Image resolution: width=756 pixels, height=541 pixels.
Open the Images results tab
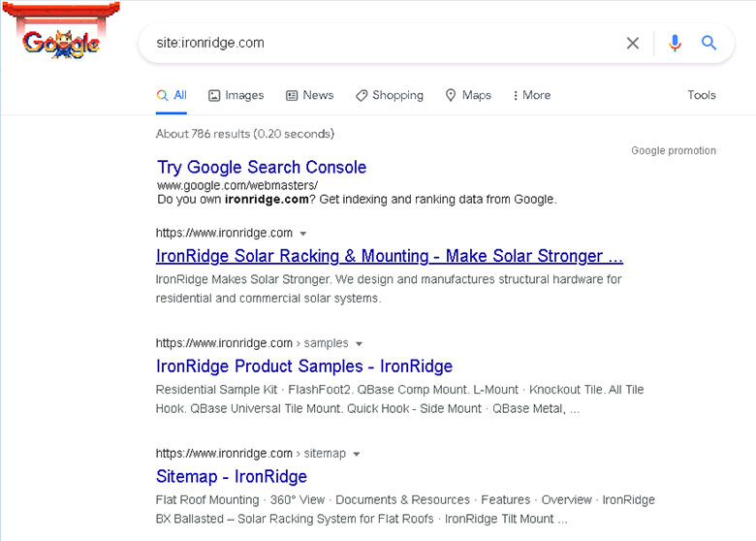(x=236, y=95)
